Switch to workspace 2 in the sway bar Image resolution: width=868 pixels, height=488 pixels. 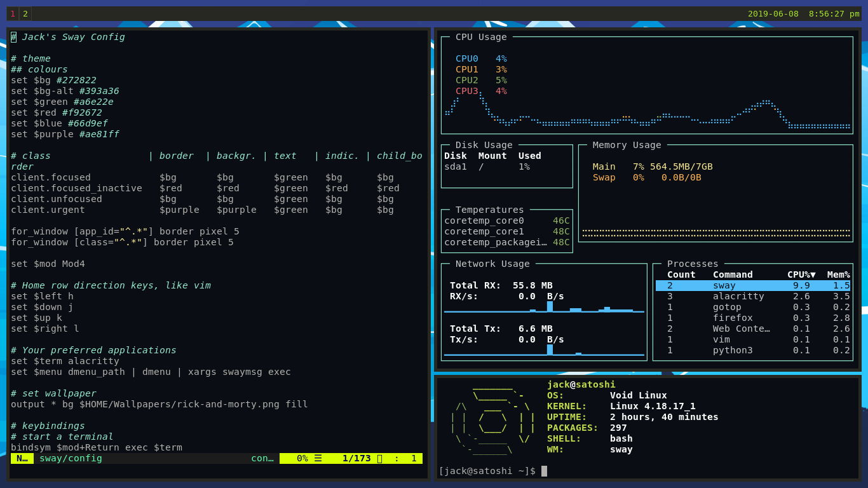(24, 13)
